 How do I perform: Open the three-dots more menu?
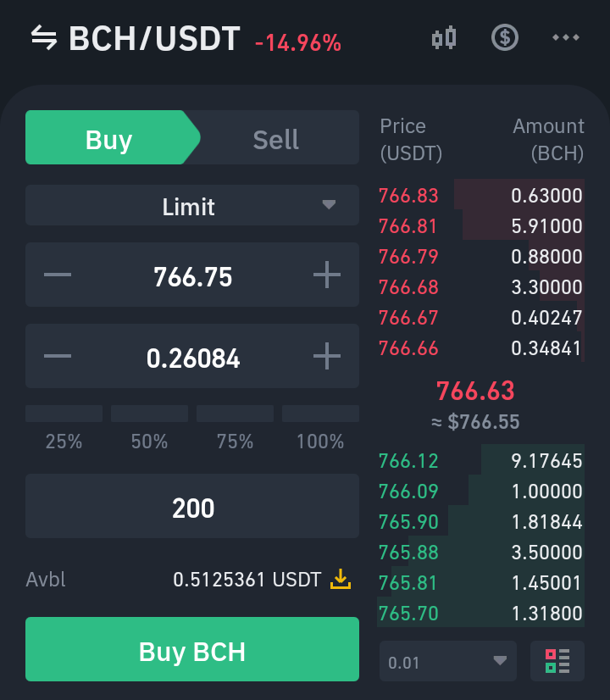pyautogui.click(x=566, y=37)
